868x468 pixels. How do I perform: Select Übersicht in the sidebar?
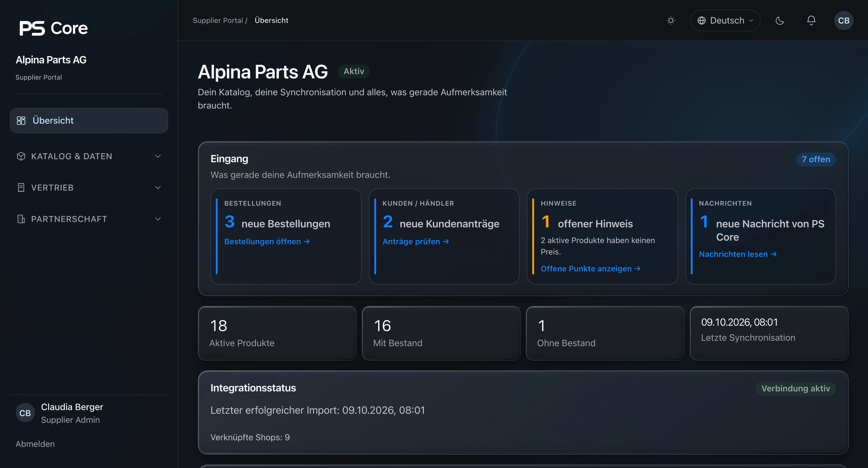coord(89,120)
